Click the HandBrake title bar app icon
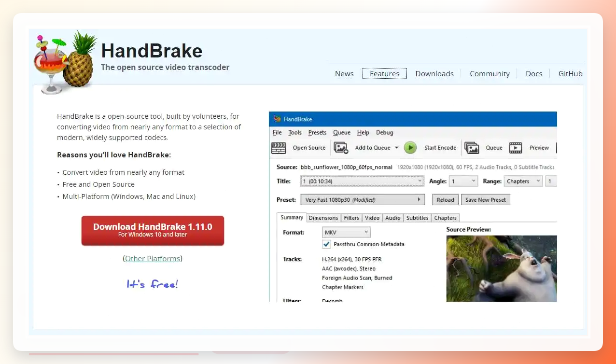The image size is (616, 364). click(277, 119)
